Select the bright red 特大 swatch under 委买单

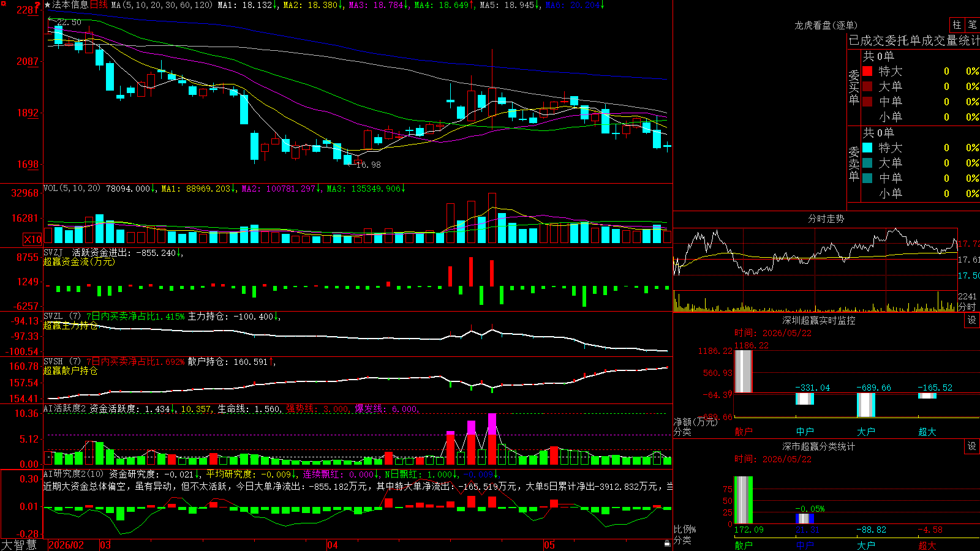tap(867, 71)
